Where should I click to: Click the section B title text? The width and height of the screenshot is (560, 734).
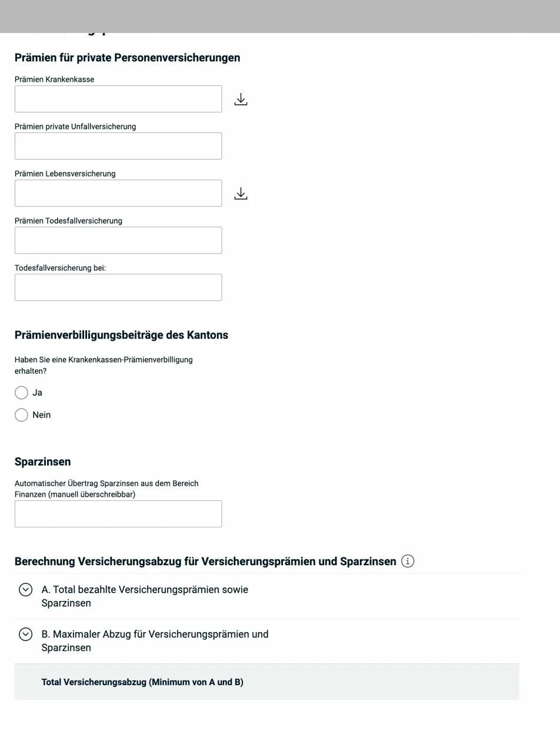pos(154,640)
